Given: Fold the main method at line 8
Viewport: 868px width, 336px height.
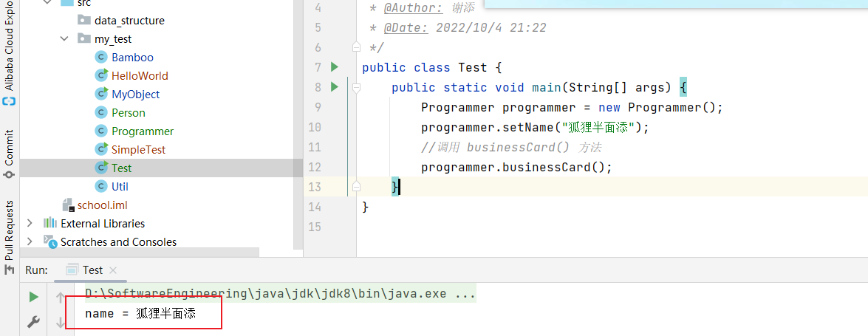Looking at the screenshot, I should [x=357, y=87].
